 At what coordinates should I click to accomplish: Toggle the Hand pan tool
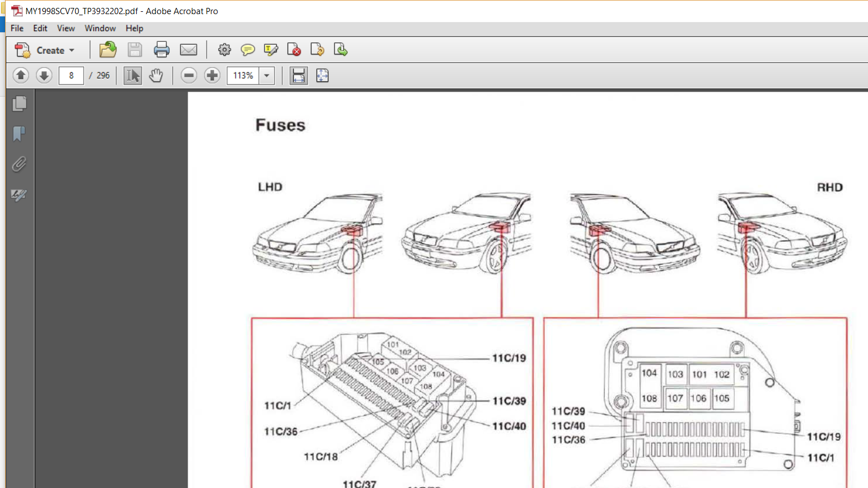pos(156,75)
